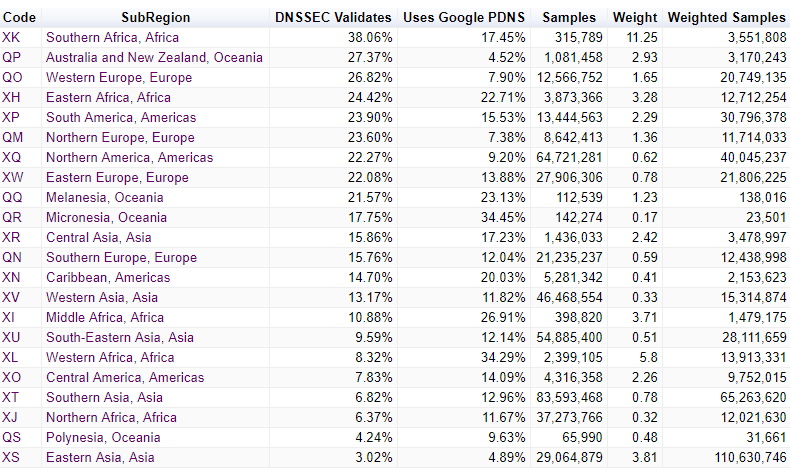Viewport: 790px width, 471px height.
Task: Open the Central Asia, Asia link
Action: pyautogui.click(x=99, y=237)
